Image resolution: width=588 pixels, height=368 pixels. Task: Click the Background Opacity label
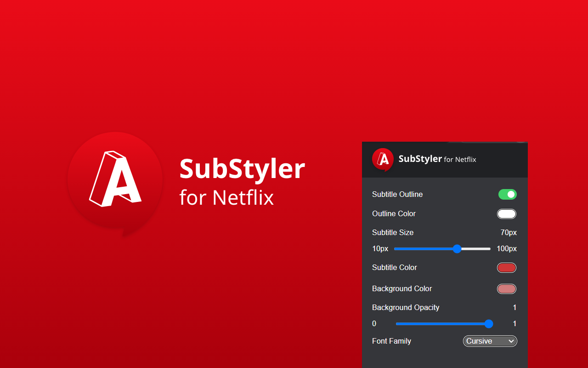coord(406,307)
